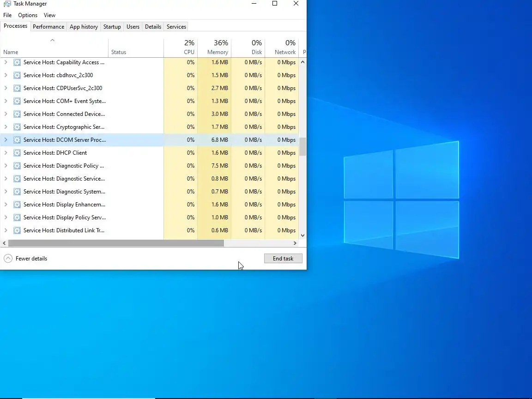
Task: Expand Service Host: Distributed Link Tracking group
Action: [x=6, y=230]
